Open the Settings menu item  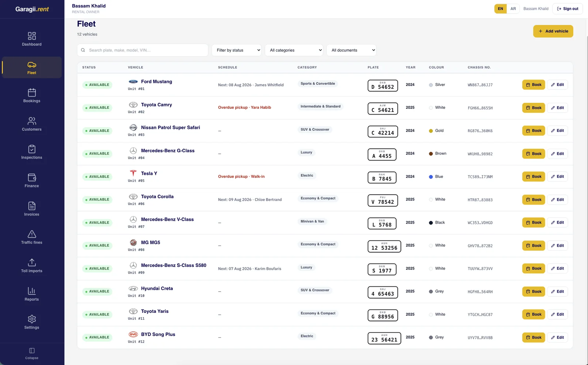point(32,322)
